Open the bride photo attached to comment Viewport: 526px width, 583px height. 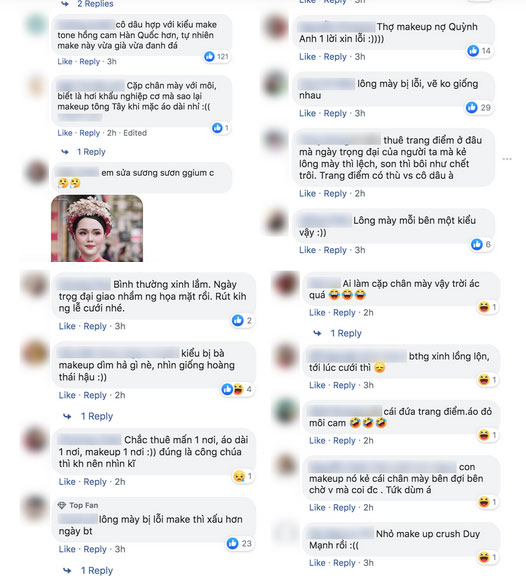pos(97,228)
